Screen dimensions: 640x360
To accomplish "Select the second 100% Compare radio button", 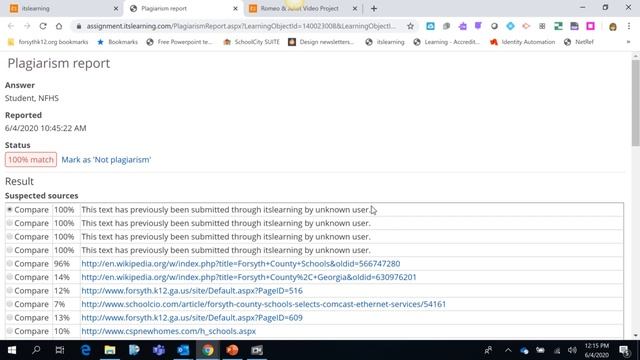I will tap(9, 223).
